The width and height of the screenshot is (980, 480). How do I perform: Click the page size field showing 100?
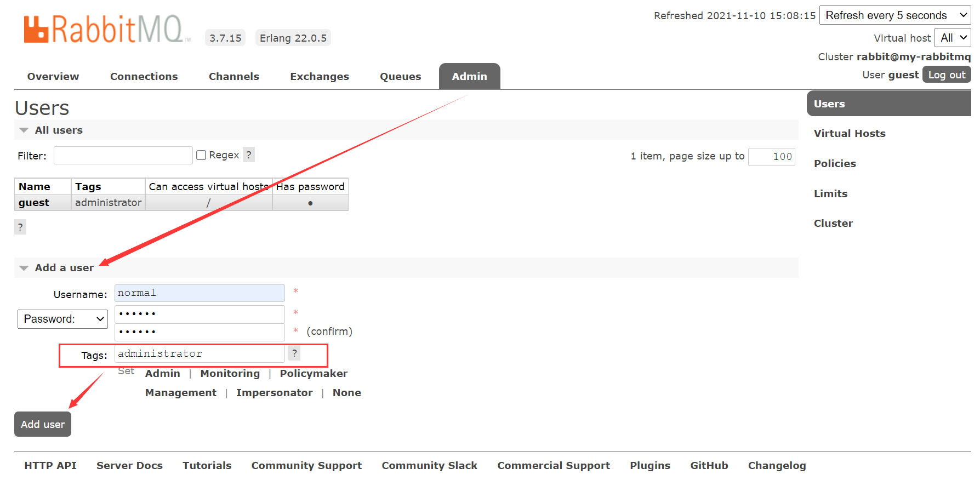click(x=772, y=157)
